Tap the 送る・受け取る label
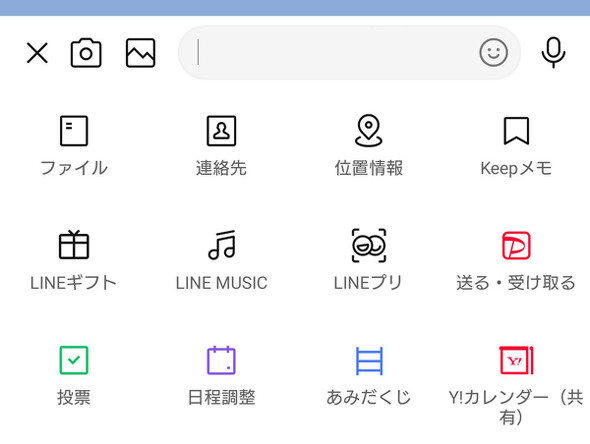Image resolution: width=590 pixels, height=444 pixels. tap(516, 283)
